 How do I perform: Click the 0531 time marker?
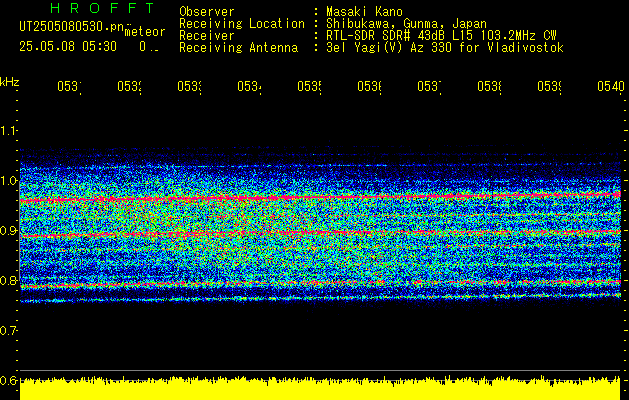69,87
